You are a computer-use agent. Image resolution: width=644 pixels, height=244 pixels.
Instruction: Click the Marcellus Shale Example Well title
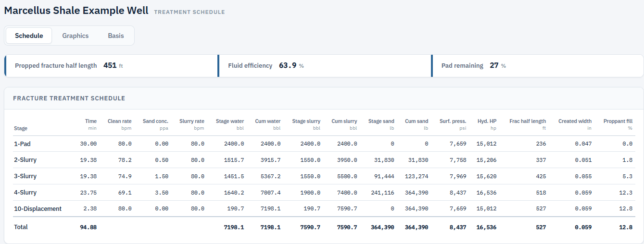point(76,11)
